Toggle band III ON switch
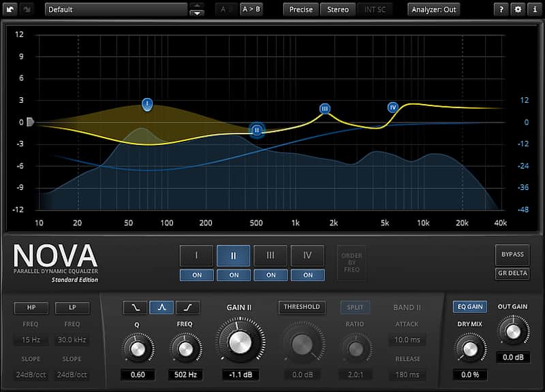This screenshot has height=392, width=545. coord(270,275)
